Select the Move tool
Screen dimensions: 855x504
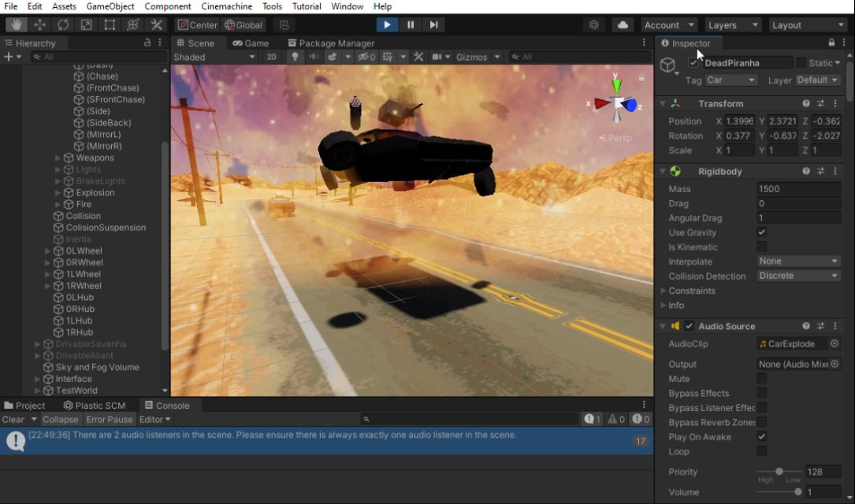(39, 24)
